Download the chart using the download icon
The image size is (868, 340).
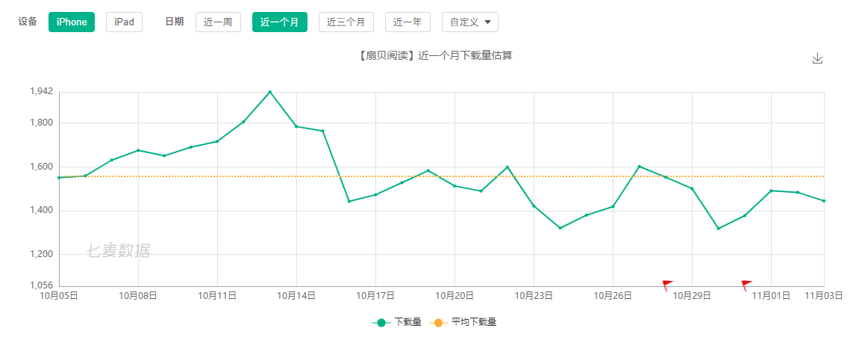coord(817,58)
